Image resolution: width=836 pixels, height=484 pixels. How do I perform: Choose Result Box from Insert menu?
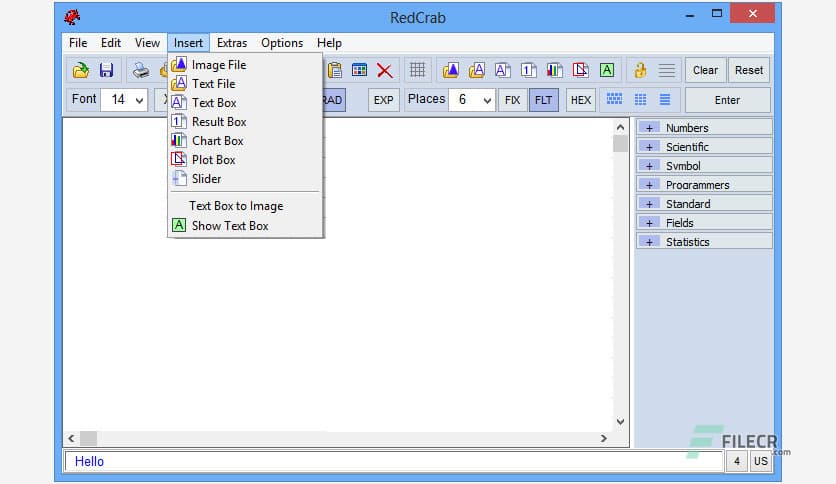click(245, 122)
